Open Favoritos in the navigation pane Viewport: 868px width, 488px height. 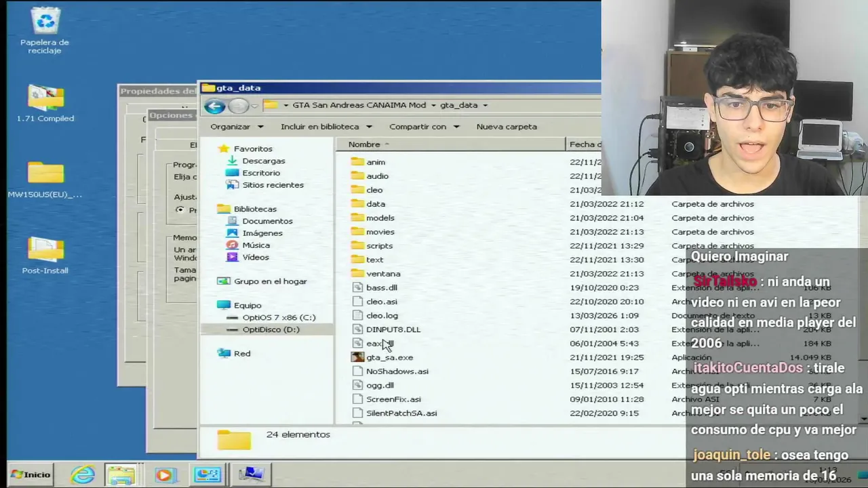coord(253,148)
